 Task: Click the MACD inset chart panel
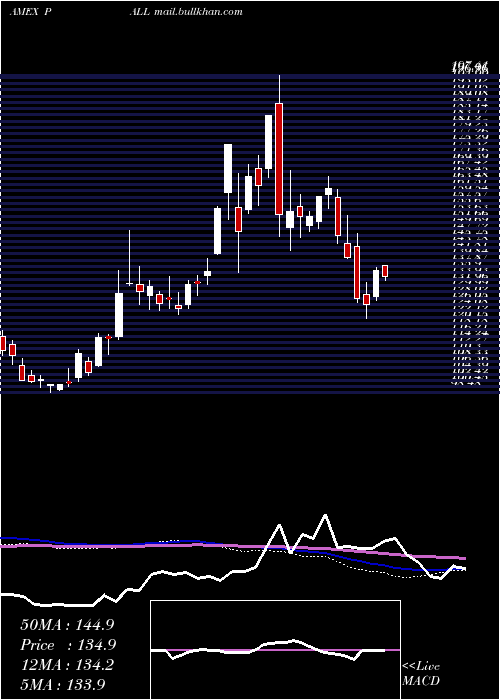point(275,650)
